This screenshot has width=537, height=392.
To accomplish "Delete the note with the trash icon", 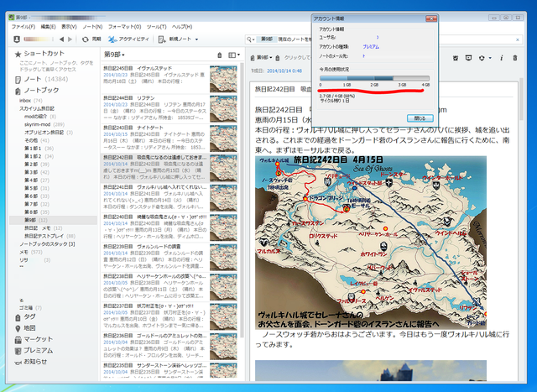I will [514, 58].
